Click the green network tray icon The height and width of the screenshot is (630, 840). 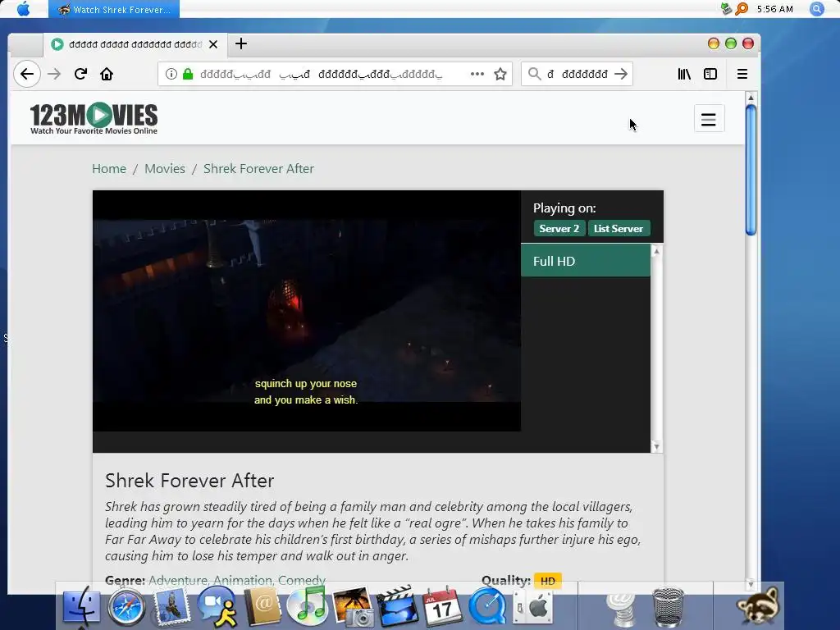click(x=727, y=8)
